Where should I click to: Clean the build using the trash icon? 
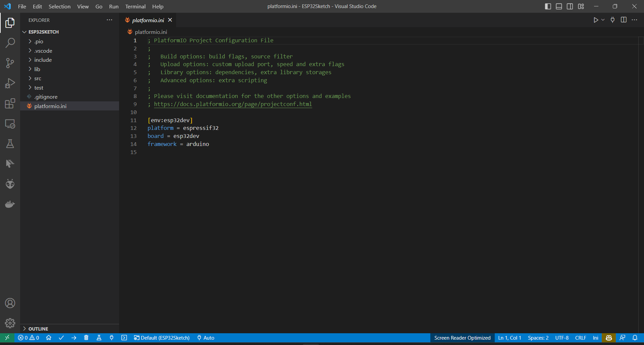coord(86,338)
